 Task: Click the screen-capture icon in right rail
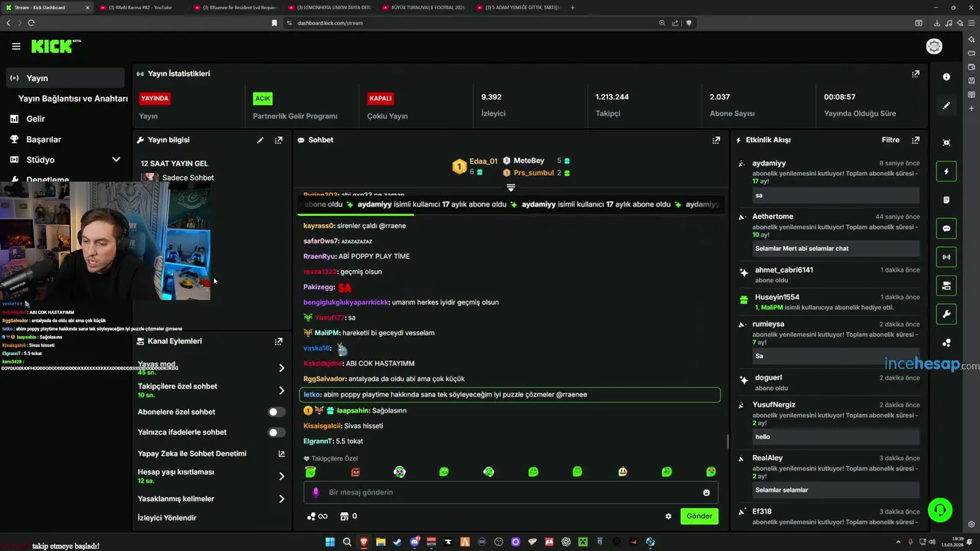tap(946, 143)
